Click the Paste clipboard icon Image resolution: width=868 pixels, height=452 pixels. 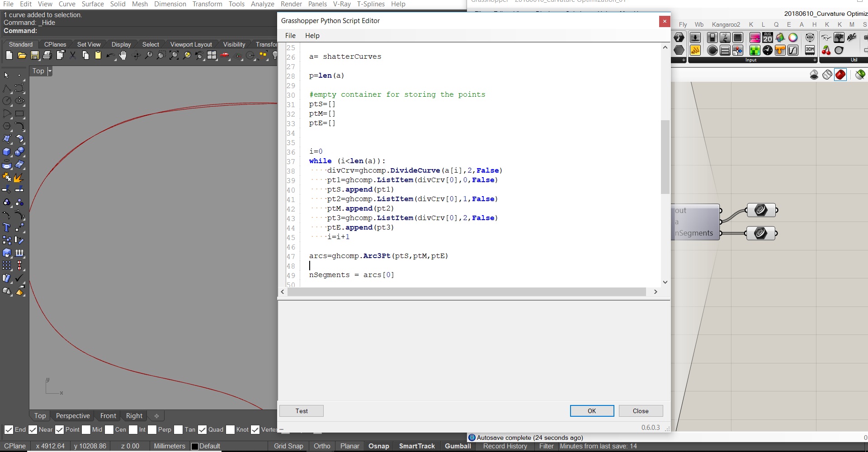(x=98, y=56)
